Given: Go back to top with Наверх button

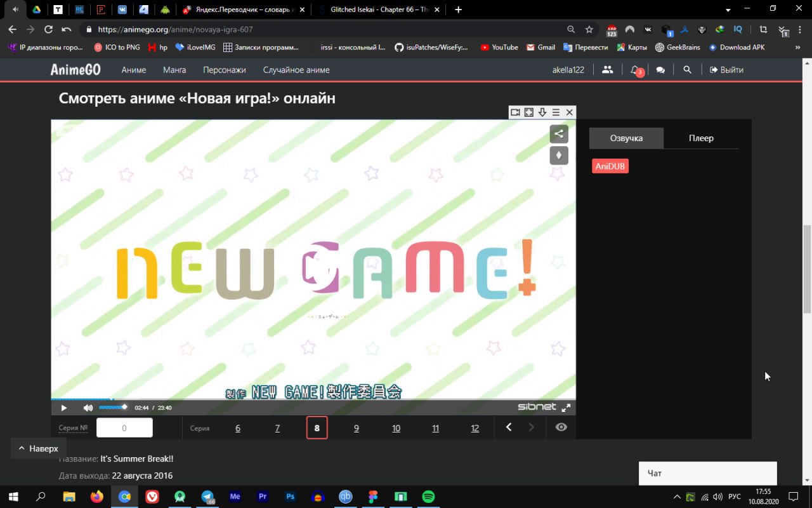Looking at the screenshot, I should point(38,448).
